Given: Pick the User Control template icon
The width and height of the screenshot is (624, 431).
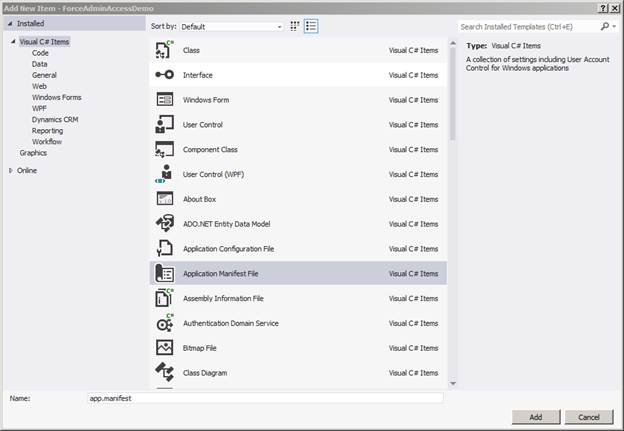Looking at the screenshot, I should point(165,125).
